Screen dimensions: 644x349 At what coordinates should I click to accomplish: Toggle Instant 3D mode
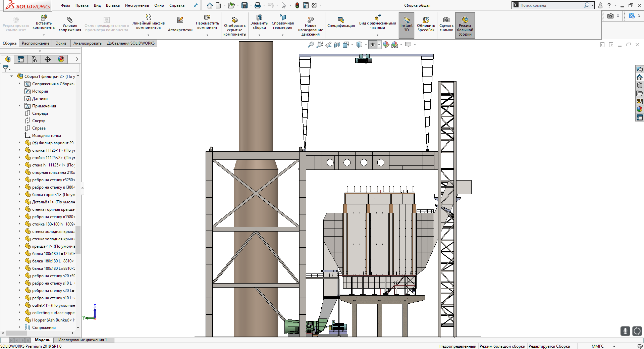pyautogui.click(x=406, y=20)
